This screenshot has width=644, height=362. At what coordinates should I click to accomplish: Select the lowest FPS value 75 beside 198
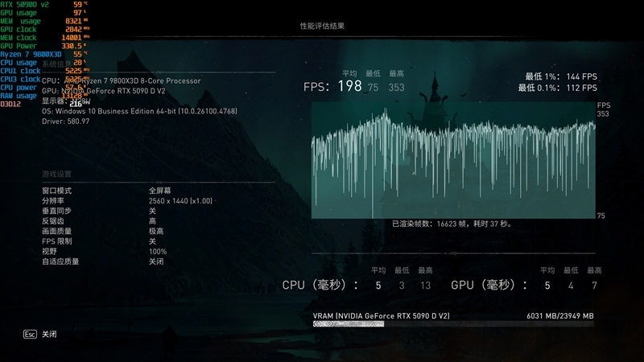(x=373, y=88)
